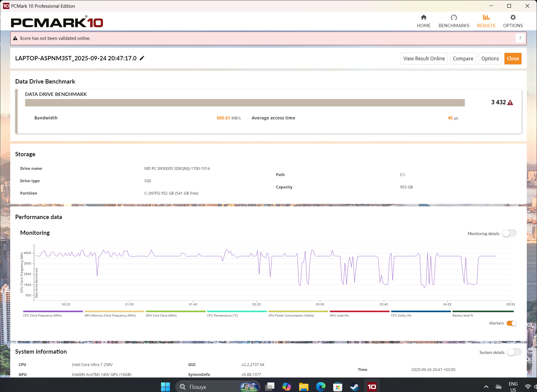537x392 pixels.
Task: Click the PCMark 10 title bar icon
Action: [6, 6]
